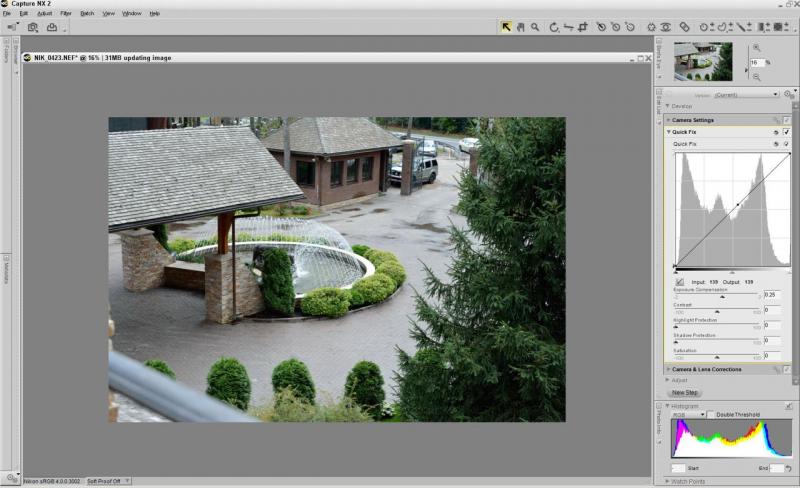Uncheck the Quick Fix apply checkbox
Image resolution: width=800 pixels, height=488 pixels.
(x=786, y=132)
